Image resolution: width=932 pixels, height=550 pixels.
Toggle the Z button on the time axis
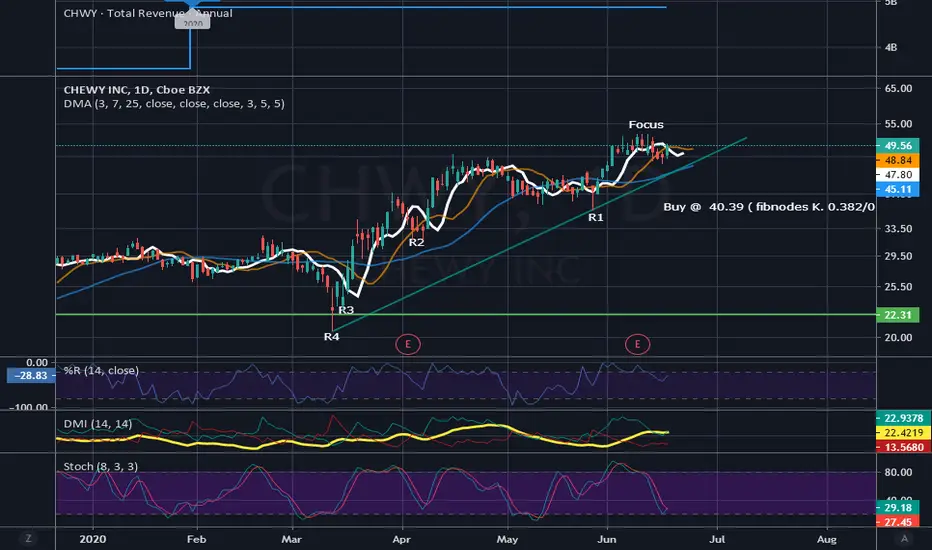pos(28,539)
